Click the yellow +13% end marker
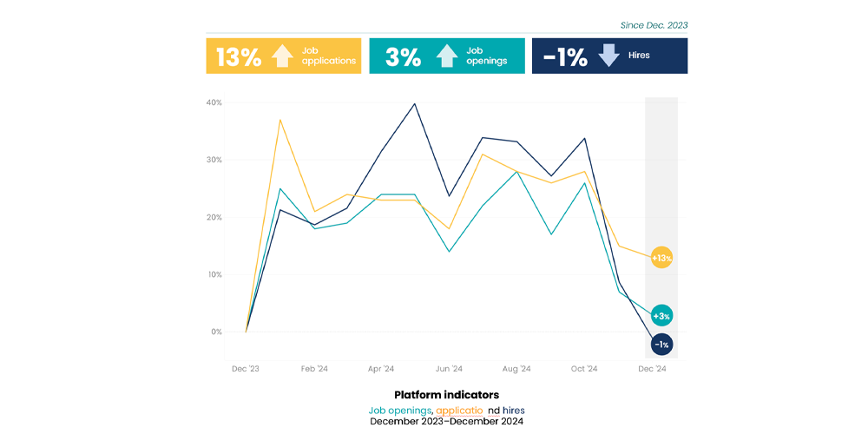 pos(661,258)
